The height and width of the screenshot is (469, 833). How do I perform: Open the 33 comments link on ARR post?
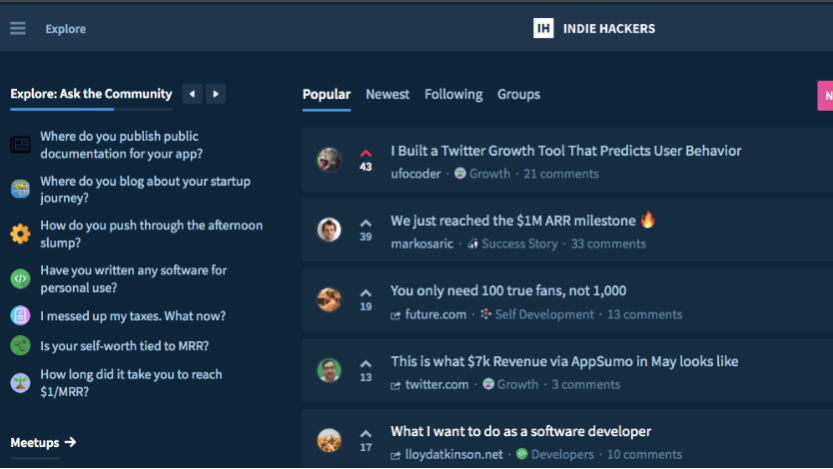[608, 244]
